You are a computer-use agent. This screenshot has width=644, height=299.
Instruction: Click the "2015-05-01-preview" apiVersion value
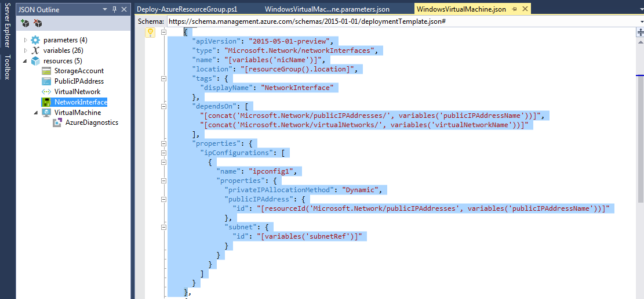[291, 41]
